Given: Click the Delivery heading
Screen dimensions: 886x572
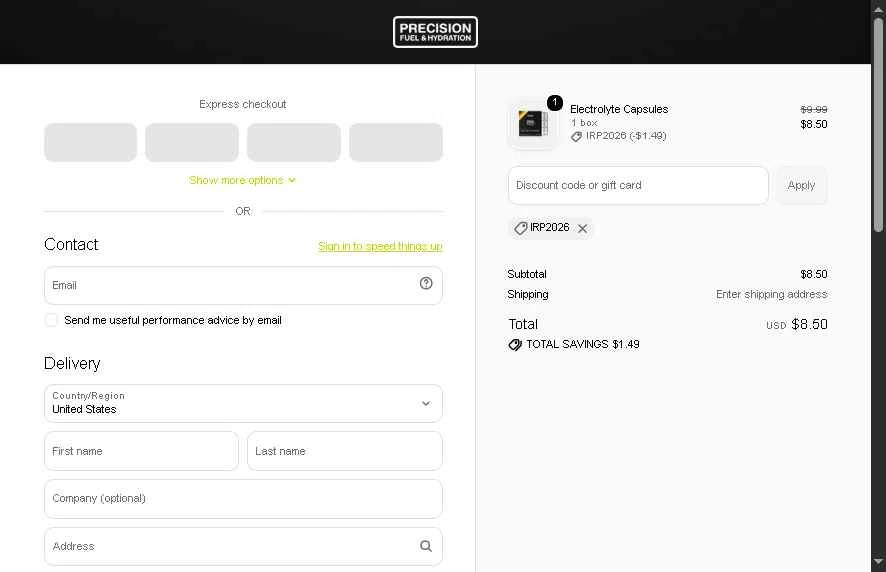Looking at the screenshot, I should tap(72, 363).
